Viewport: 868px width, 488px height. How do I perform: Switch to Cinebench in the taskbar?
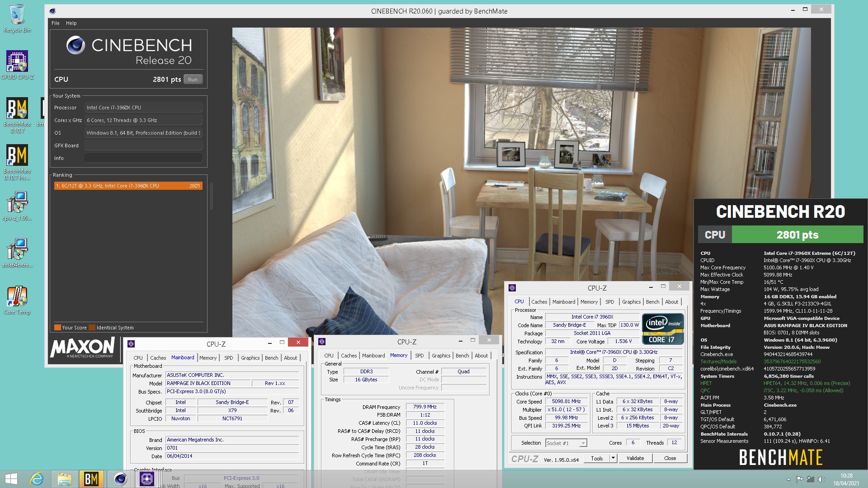tap(120, 479)
